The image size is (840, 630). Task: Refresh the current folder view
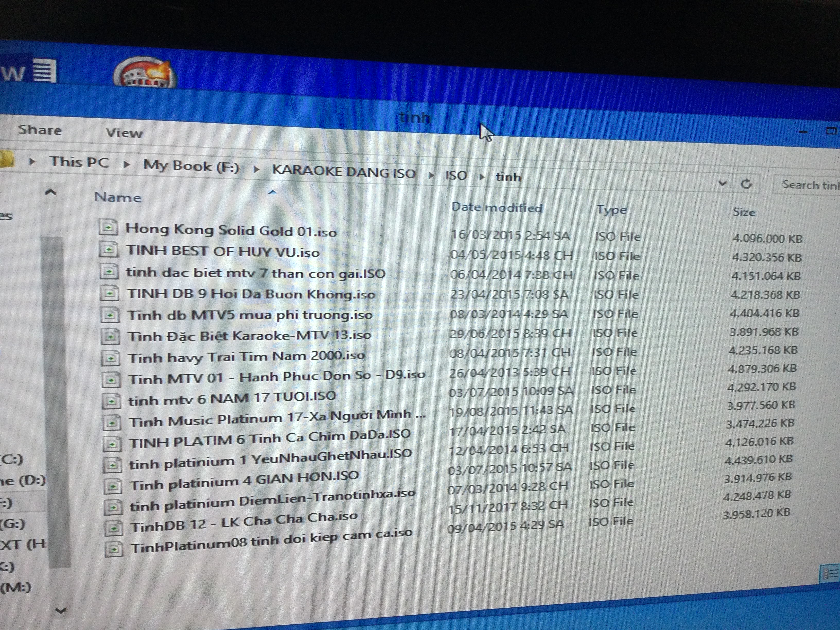tap(746, 184)
